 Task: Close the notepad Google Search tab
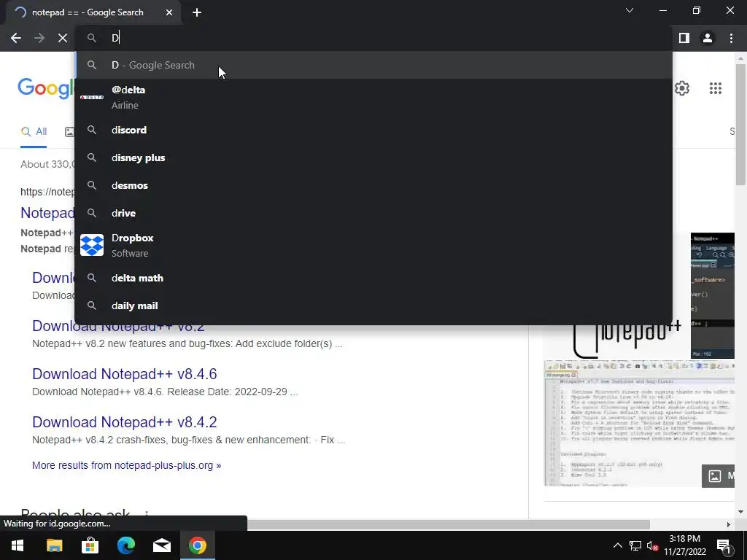(169, 12)
